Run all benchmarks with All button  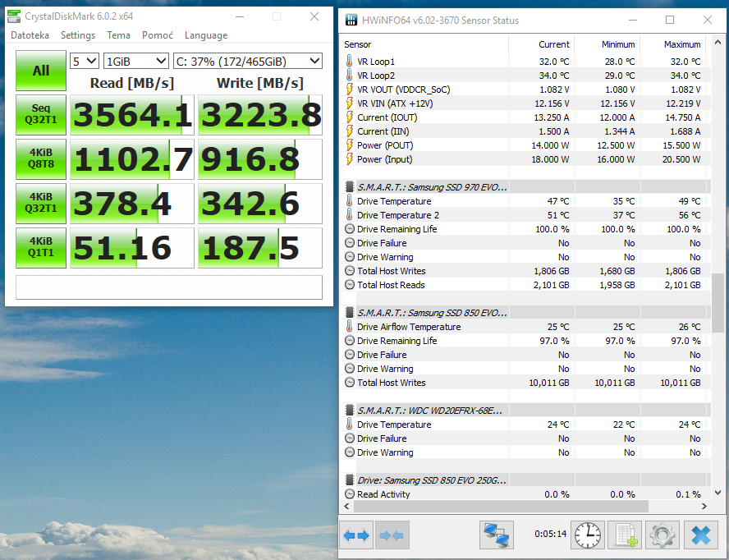pos(41,71)
